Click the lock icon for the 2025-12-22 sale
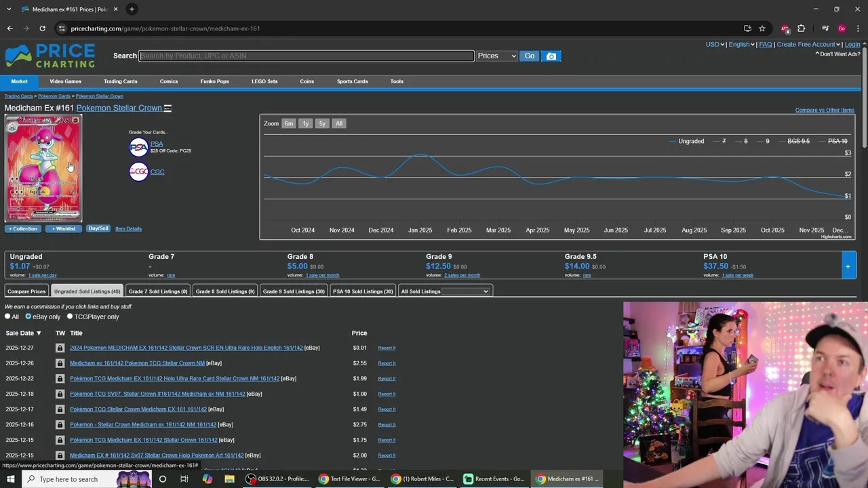This screenshot has height=488, width=868. pyautogui.click(x=60, y=378)
